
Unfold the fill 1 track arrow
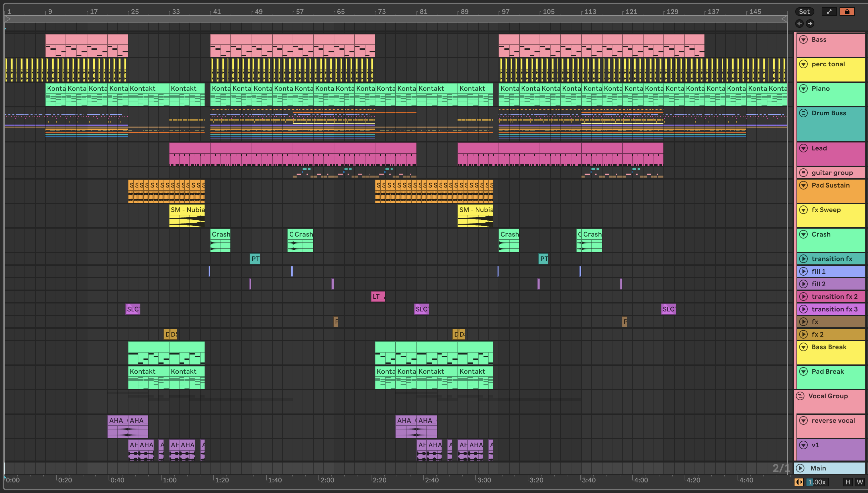(803, 272)
